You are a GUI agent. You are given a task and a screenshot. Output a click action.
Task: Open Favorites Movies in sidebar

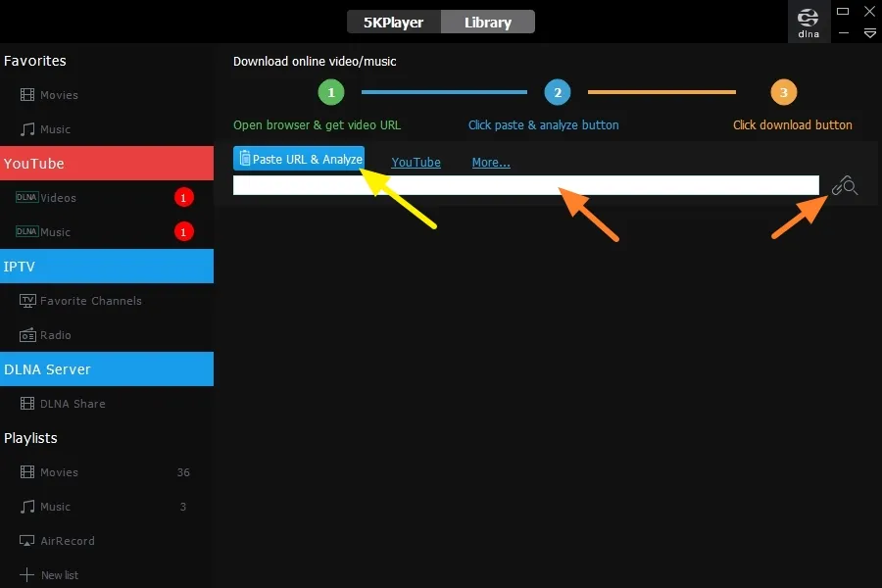59,95
